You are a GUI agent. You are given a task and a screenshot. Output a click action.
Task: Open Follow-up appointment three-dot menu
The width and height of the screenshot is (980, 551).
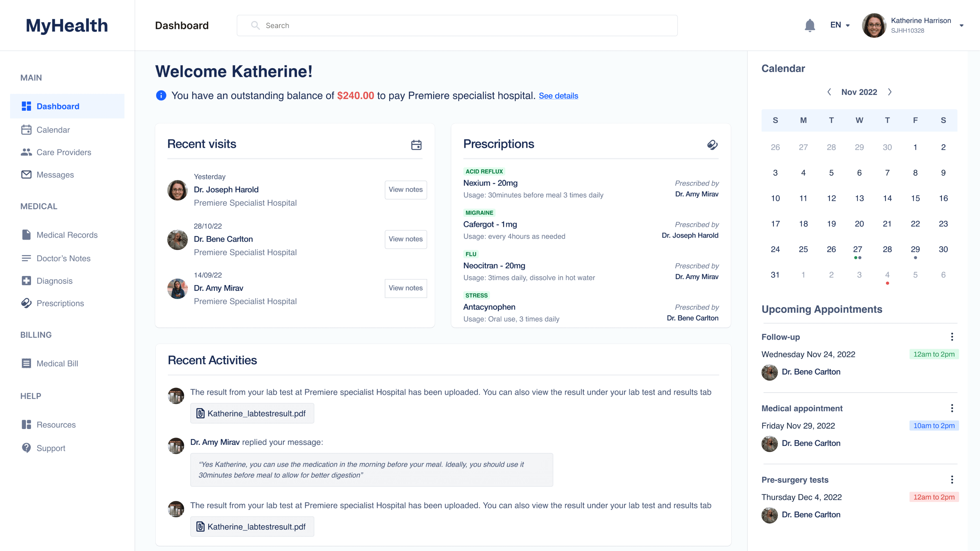pyautogui.click(x=952, y=337)
